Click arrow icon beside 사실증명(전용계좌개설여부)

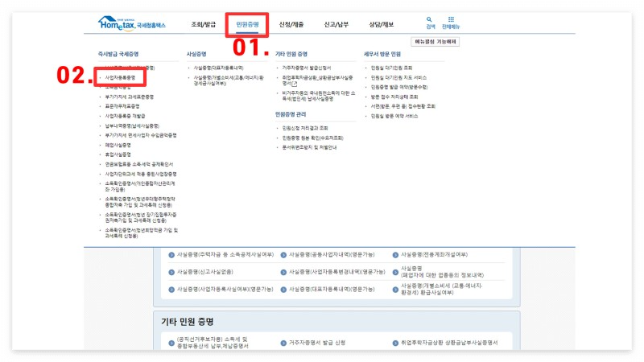[x=395, y=255]
